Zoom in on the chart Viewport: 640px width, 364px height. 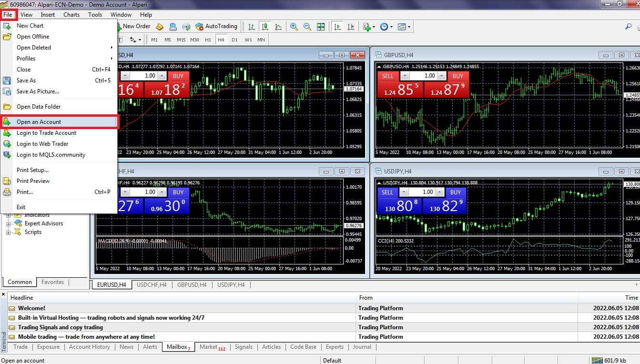pyautogui.click(x=294, y=27)
